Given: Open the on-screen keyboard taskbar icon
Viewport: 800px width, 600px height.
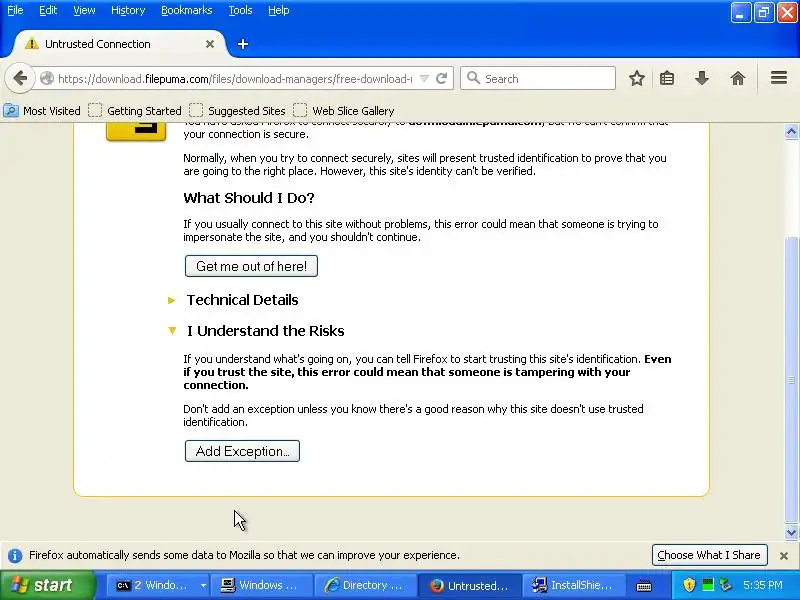Looking at the screenshot, I should point(644,586).
